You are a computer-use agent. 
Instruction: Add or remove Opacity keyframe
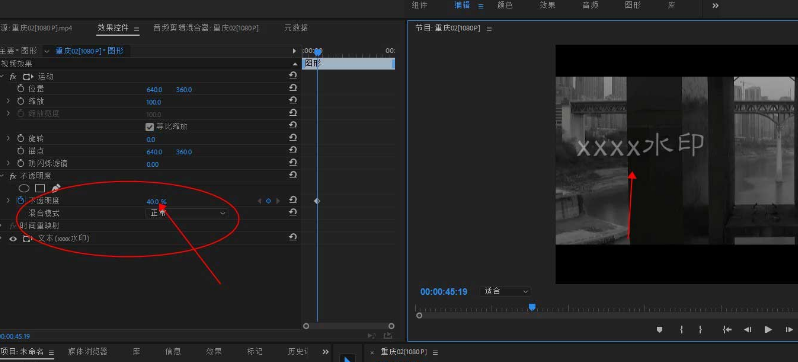[x=269, y=201]
